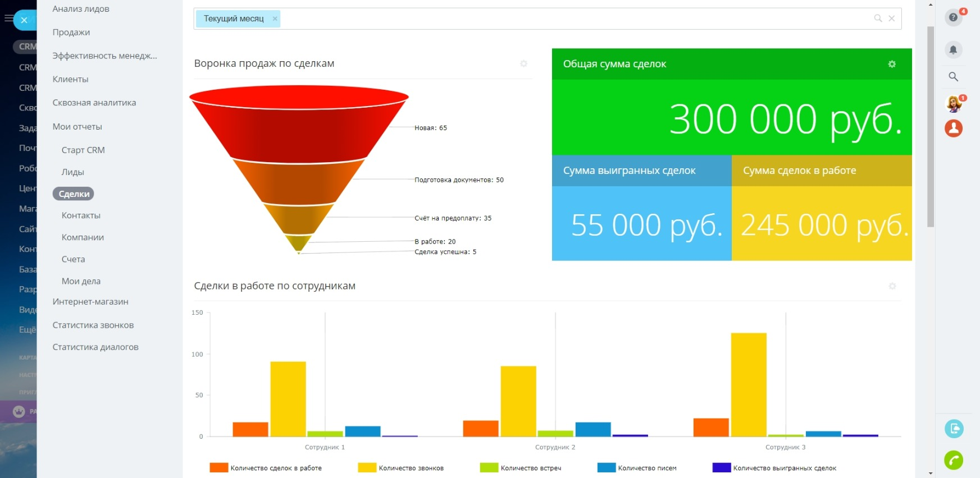This screenshot has width=980, height=478.
Task: Expand the Продажи menu section
Action: [x=71, y=33]
